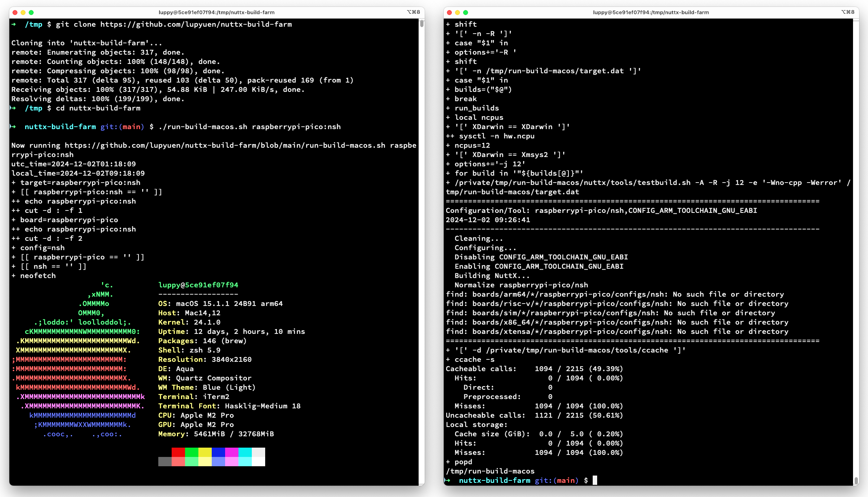
Task: Click the 'Uncacheable calls: 1121 / 2215' line
Action: point(534,415)
